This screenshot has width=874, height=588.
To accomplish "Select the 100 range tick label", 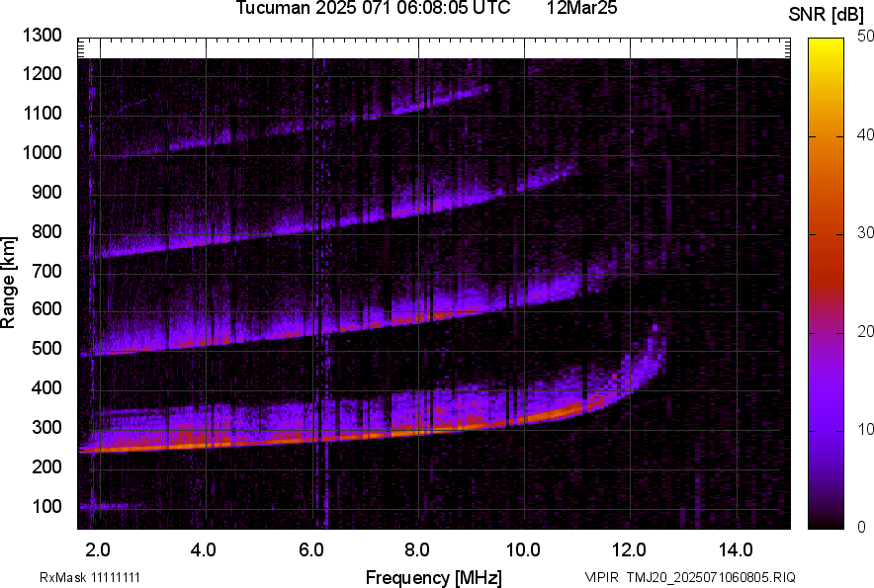I will point(50,507).
